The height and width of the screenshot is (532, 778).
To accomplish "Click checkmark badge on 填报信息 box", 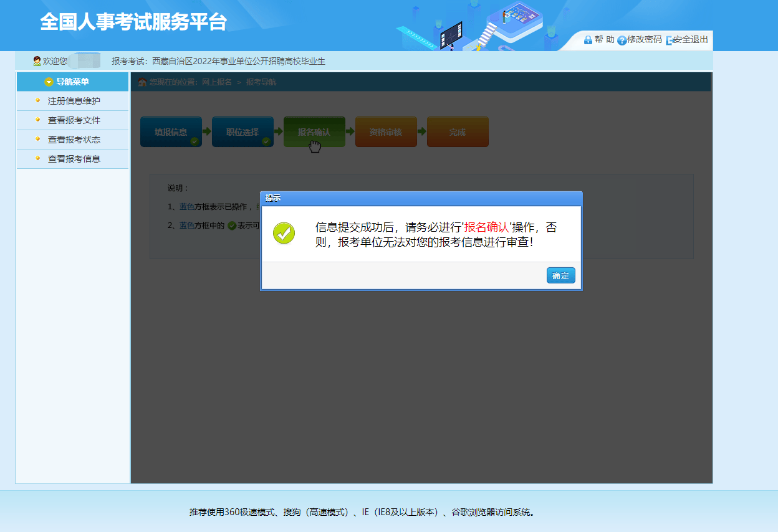I will (x=194, y=141).
